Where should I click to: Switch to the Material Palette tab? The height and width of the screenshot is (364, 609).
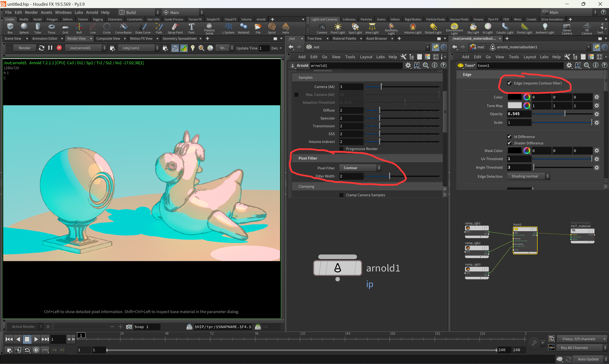click(344, 39)
